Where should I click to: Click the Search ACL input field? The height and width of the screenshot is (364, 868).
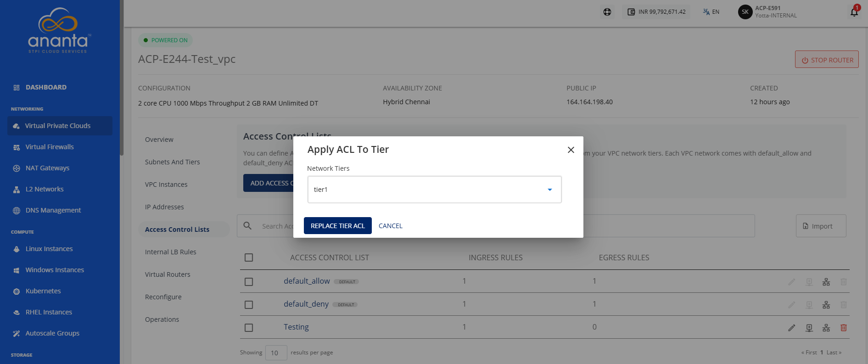click(x=496, y=226)
